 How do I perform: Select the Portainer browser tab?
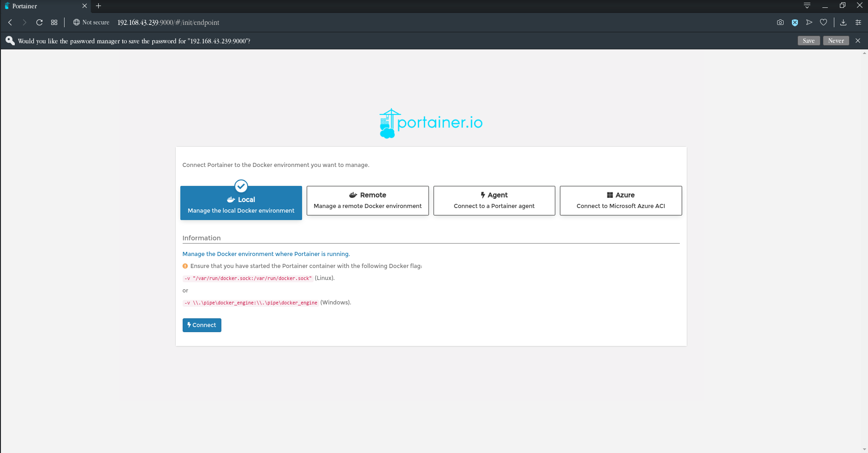45,6
